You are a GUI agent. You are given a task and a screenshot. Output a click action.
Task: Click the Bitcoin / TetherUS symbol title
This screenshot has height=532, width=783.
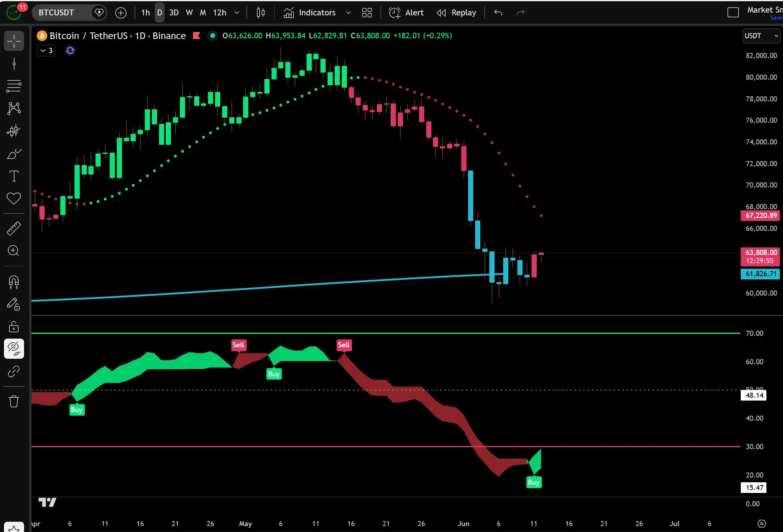(x=118, y=36)
